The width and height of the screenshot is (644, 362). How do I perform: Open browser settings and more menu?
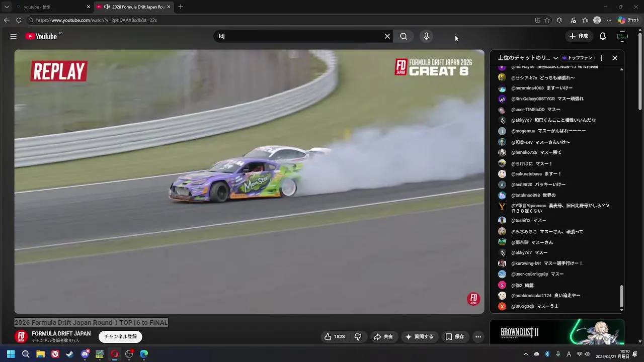point(609,20)
